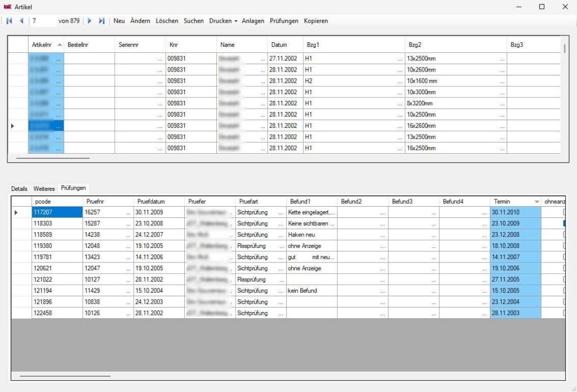
Task: Click vertical scrollbar of the Artikel grid
Action: pos(565,48)
